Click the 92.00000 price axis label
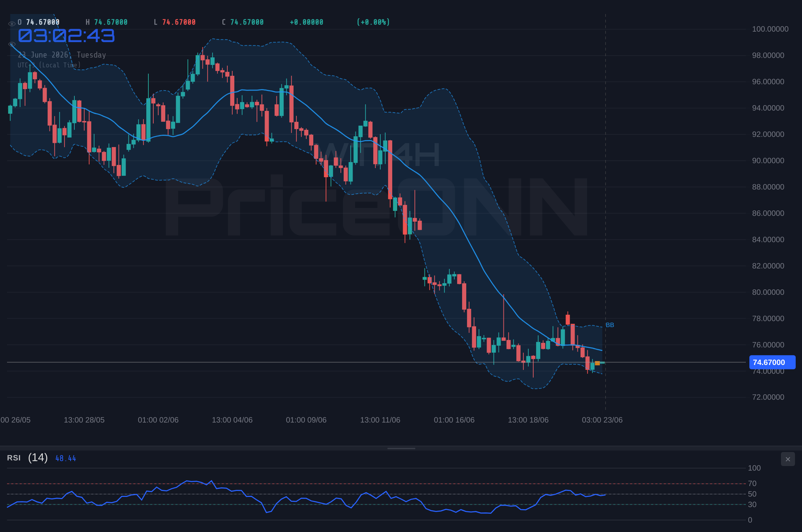This screenshot has width=802, height=532. coord(768,134)
